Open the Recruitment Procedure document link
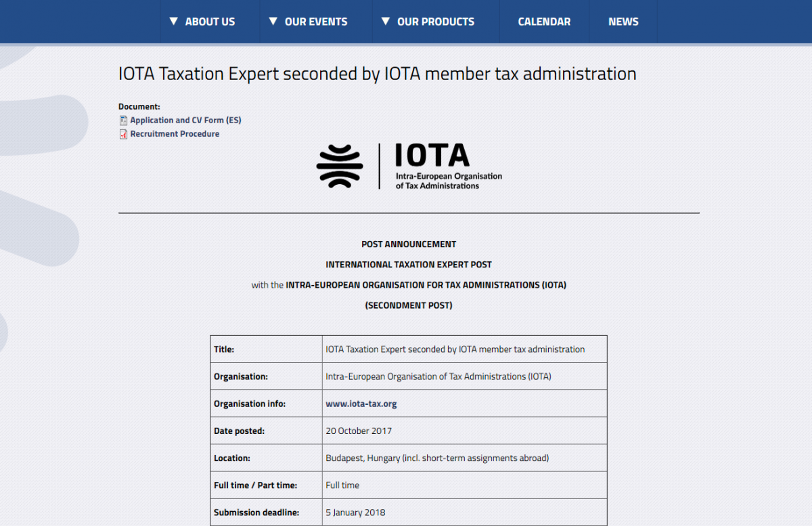The height and width of the screenshot is (526, 812). (175, 134)
